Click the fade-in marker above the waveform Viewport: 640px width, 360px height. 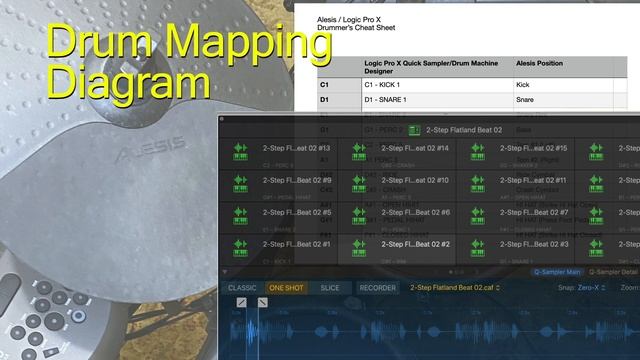point(242,302)
